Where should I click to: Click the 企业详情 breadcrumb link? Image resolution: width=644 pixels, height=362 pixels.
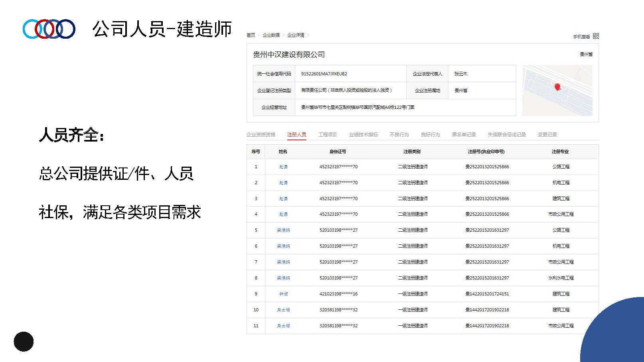(x=296, y=35)
